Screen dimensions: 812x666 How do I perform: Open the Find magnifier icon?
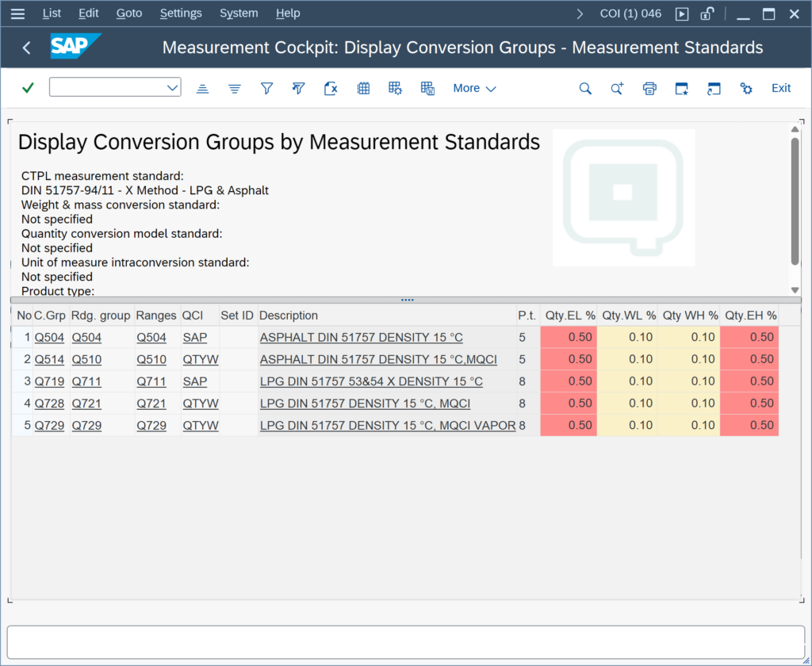(x=585, y=89)
